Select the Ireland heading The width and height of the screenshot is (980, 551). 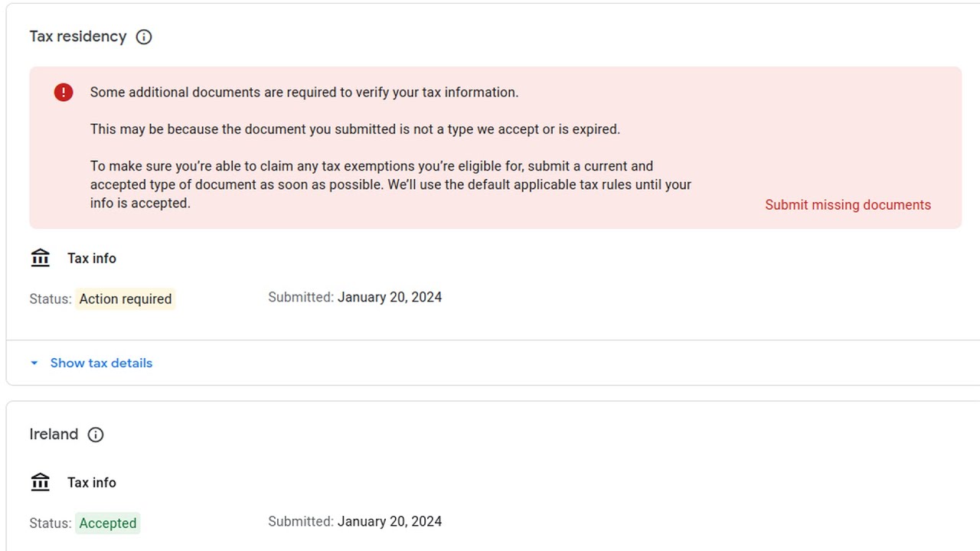pyautogui.click(x=54, y=435)
